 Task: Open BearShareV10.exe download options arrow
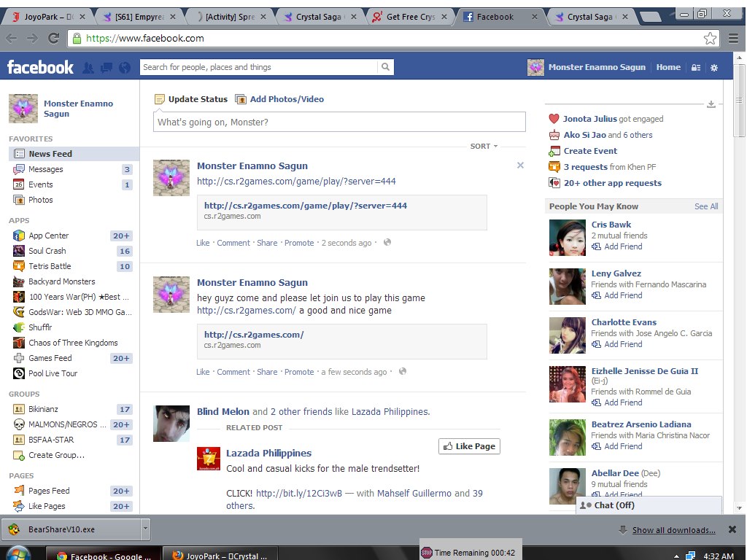[145, 529]
